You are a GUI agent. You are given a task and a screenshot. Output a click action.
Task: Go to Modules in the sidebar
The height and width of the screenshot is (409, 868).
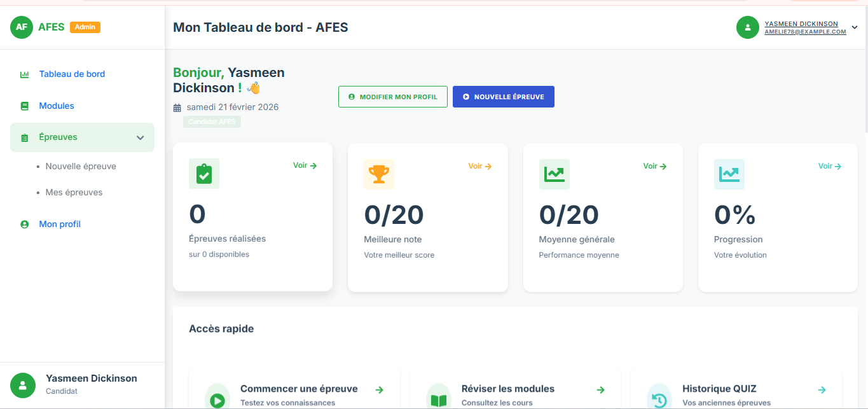pyautogui.click(x=57, y=106)
